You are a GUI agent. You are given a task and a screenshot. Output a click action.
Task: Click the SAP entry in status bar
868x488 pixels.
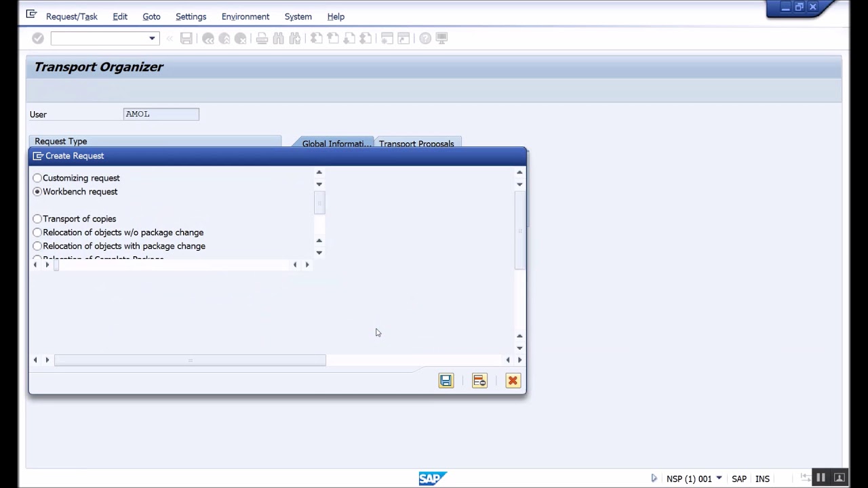click(739, 479)
